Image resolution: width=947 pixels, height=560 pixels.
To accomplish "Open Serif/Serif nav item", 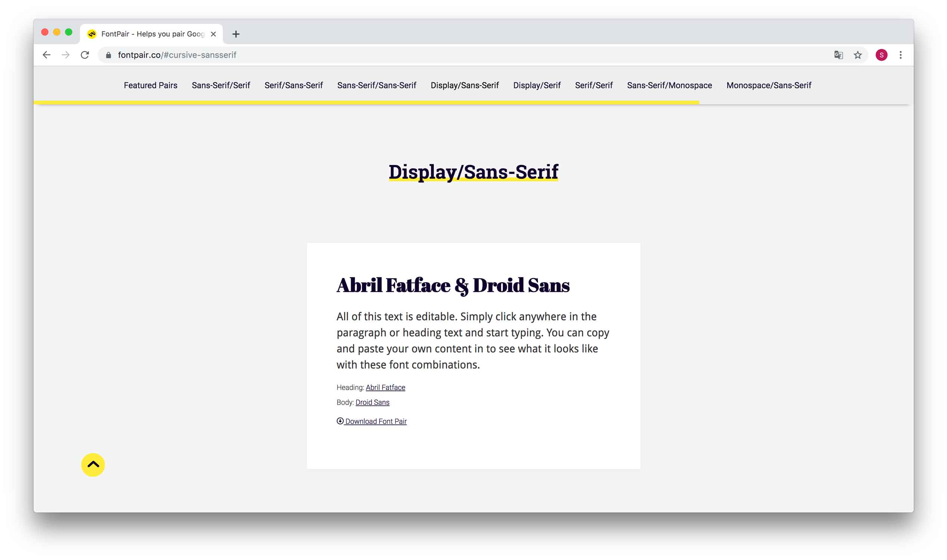I will pos(594,85).
